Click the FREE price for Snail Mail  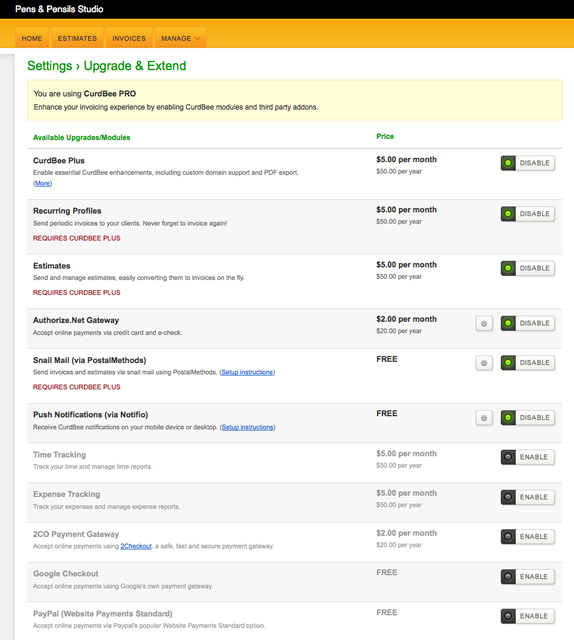click(387, 359)
